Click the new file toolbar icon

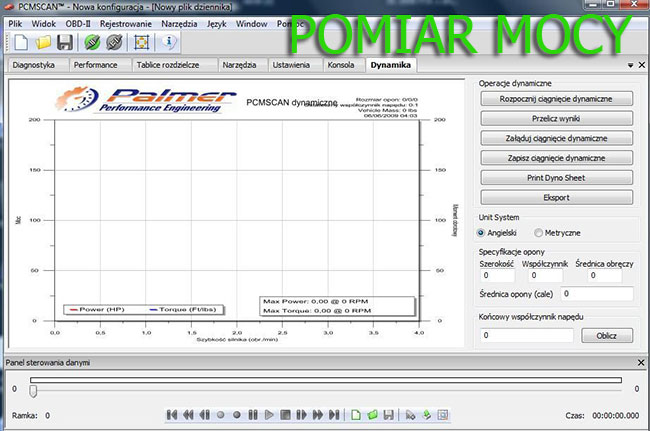[21, 42]
